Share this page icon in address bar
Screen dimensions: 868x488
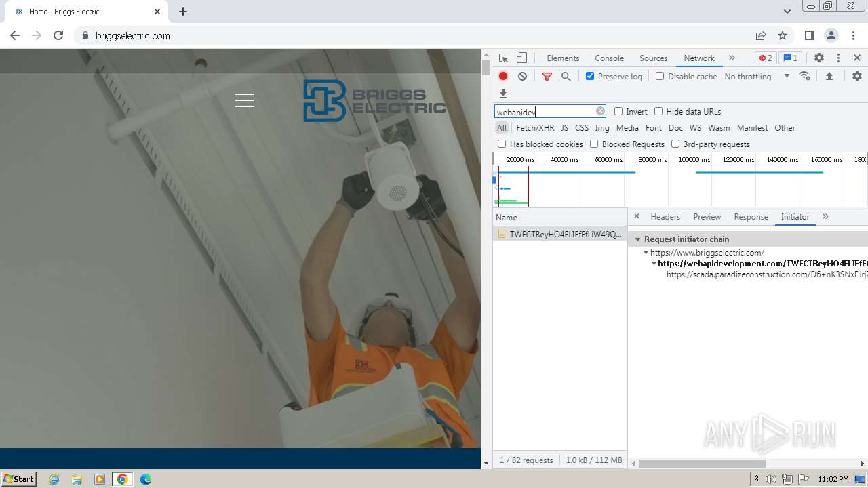point(761,35)
